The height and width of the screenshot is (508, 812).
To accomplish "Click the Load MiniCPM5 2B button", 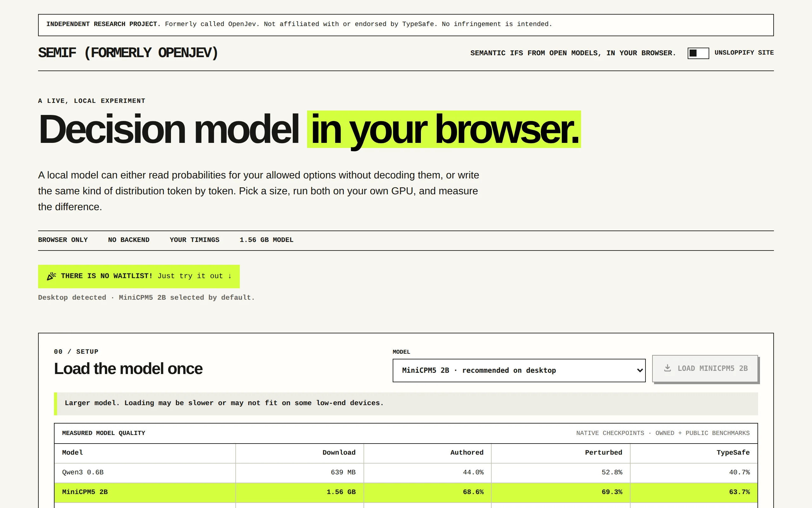I will (x=705, y=368).
